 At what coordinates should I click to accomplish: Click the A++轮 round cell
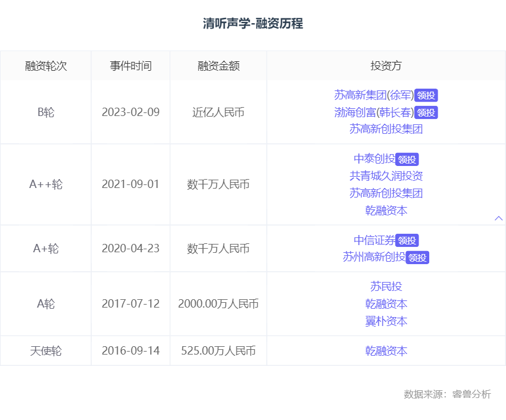point(46,184)
